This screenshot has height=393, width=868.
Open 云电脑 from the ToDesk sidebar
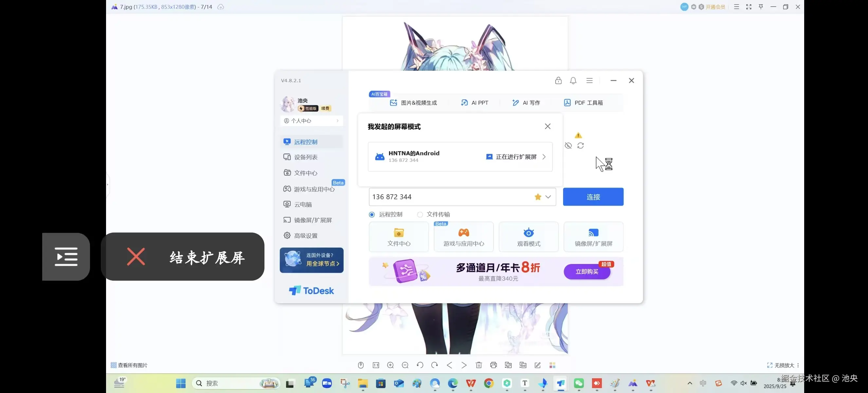[302, 204]
